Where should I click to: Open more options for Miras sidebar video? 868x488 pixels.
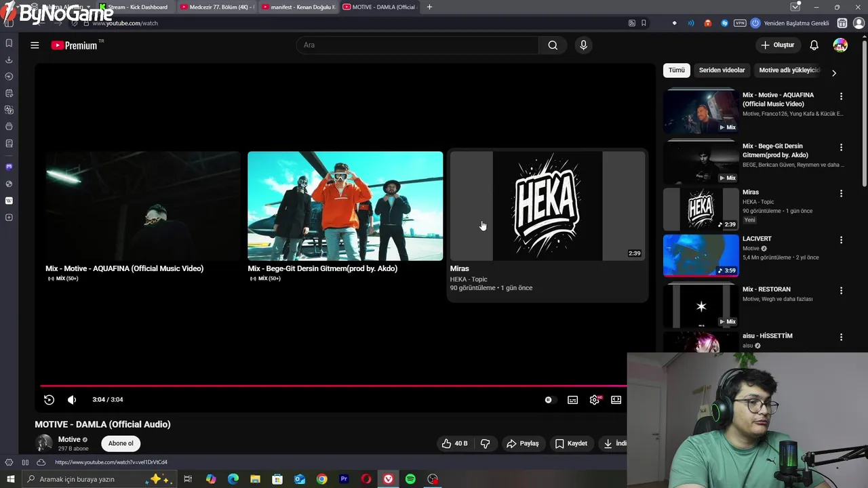pyautogui.click(x=841, y=193)
